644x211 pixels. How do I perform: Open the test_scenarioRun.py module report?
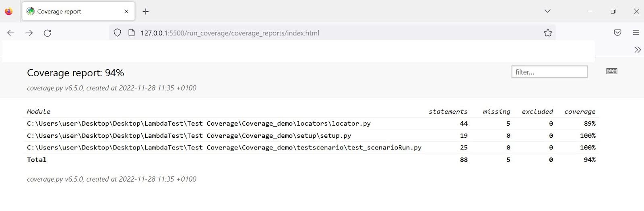coord(224,148)
